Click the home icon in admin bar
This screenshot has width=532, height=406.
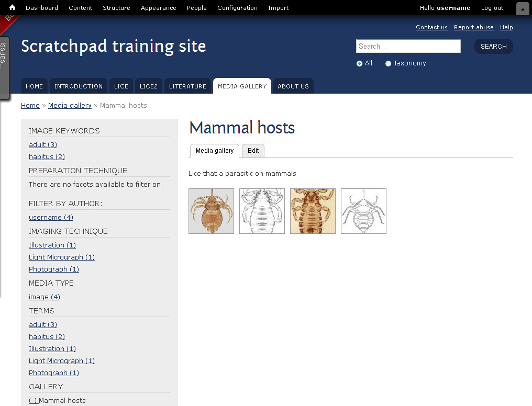pos(12,7)
